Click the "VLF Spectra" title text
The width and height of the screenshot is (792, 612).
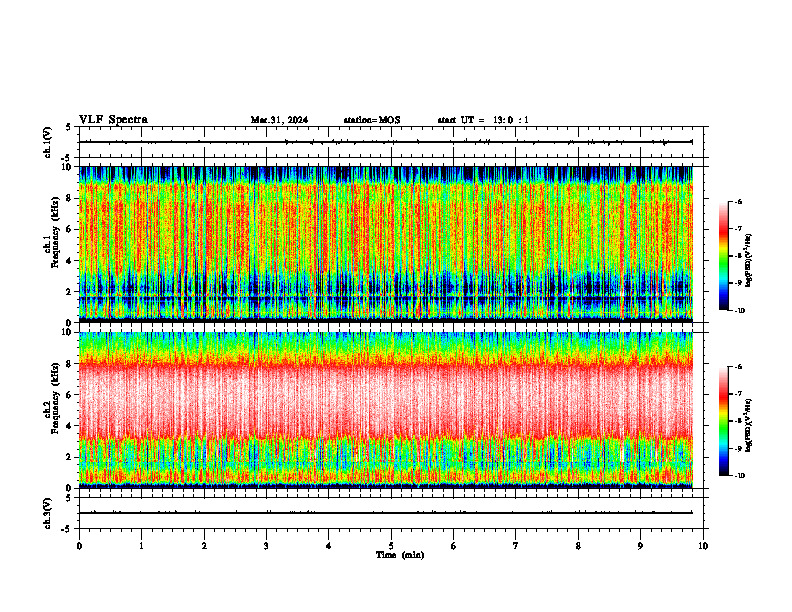coord(113,120)
